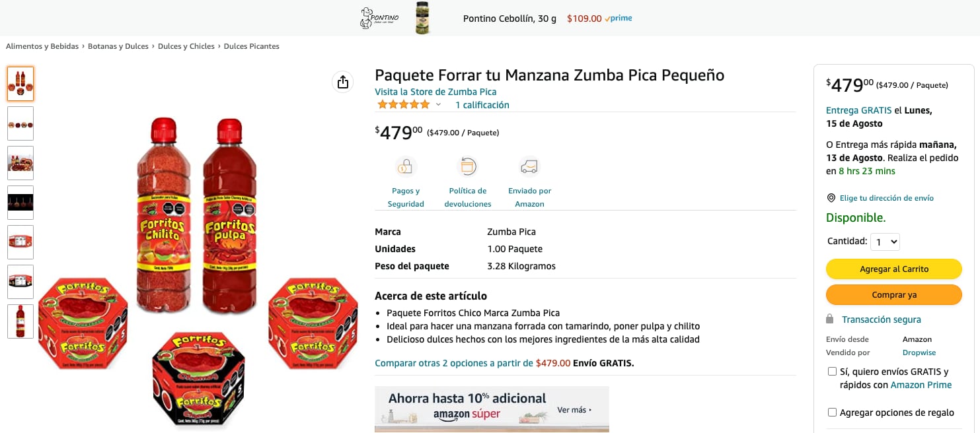Screen dimensions: 980x433
Task: Click the Política de devoluciones icon
Action: (468, 166)
